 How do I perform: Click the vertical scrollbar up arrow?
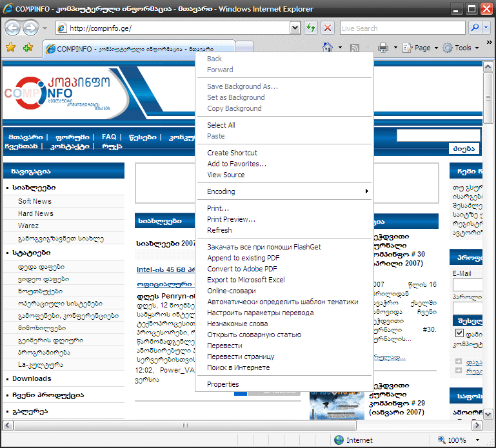click(x=488, y=66)
